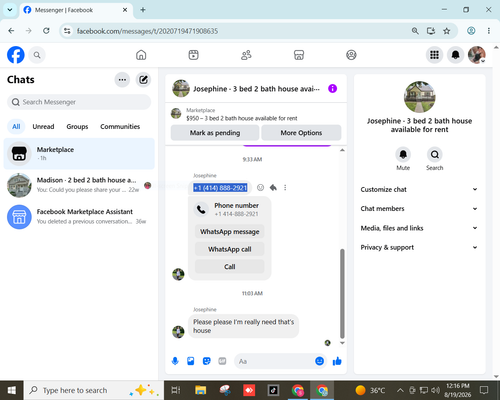Image resolution: width=500 pixels, height=400 pixels.
Task: Open the Chrome tab search dropdown arrow
Action: coord(10,10)
